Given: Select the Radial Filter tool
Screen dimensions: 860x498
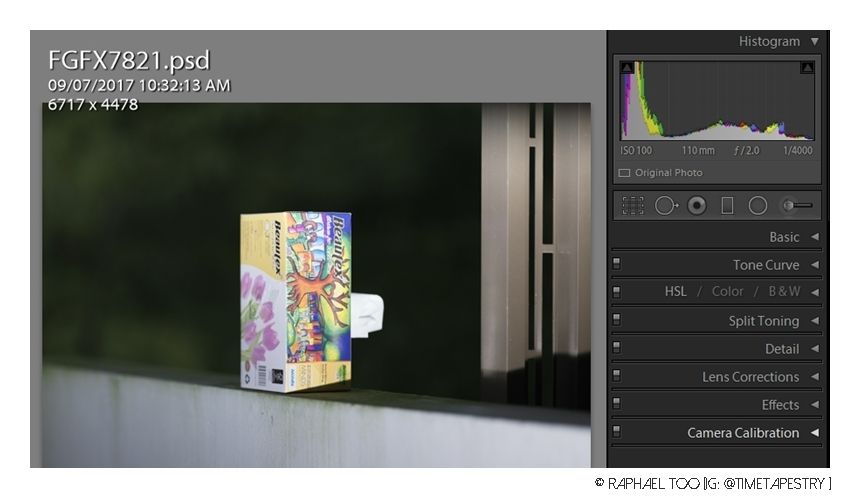Looking at the screenshot, I should click(758, 206).
